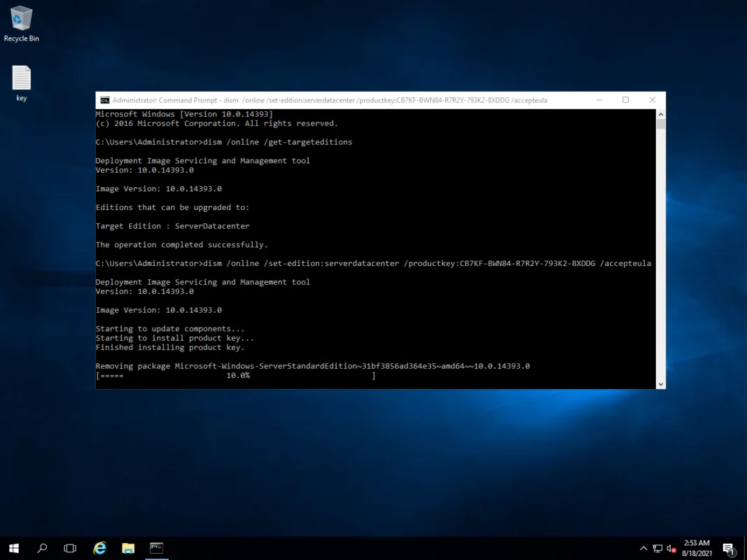
Task: Maximize the Command Prompt window
Action: click(625, 100)
